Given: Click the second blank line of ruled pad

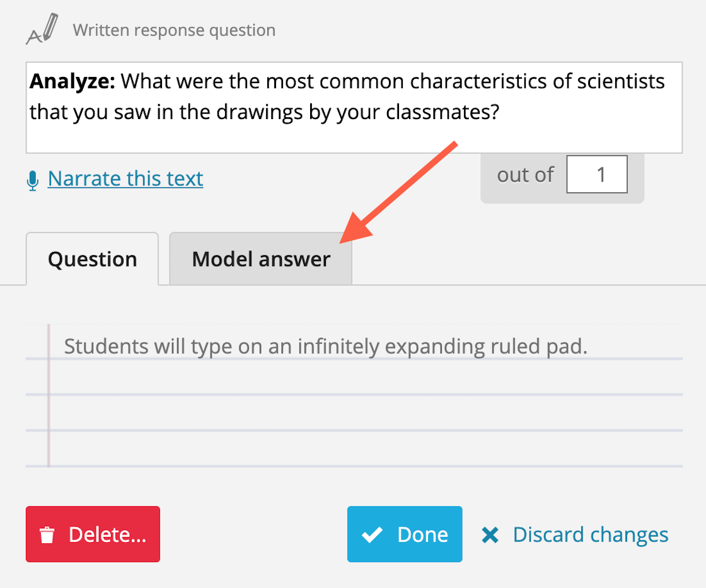Looking at the screenshot, I should pyautogui.click(x=354, y=413).
